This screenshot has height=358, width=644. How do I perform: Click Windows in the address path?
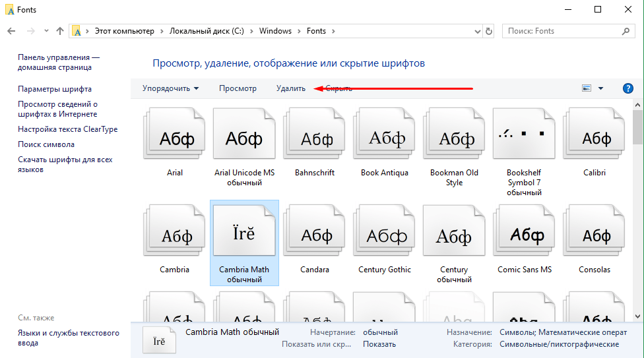click(x=275, y=31)
